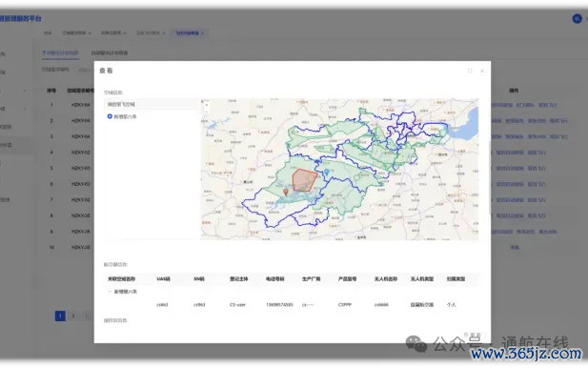Open the first home tab in tab bar

[48, 33]
